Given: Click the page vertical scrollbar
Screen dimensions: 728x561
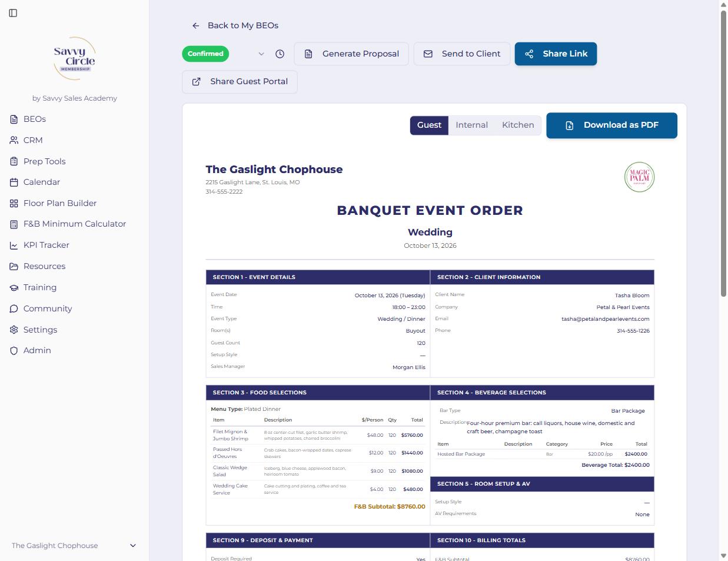Looking at the screenshot, I should pyautogui.click(x=724, y=153).
